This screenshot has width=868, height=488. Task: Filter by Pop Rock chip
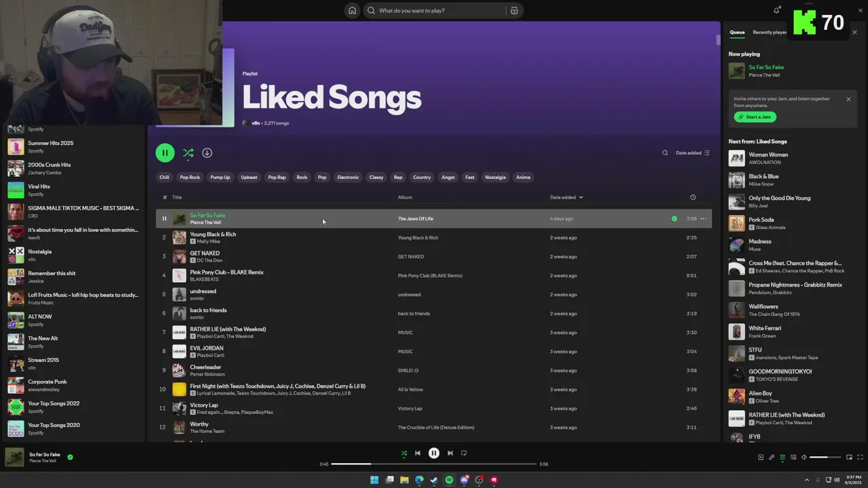click(x=190, y=177)
